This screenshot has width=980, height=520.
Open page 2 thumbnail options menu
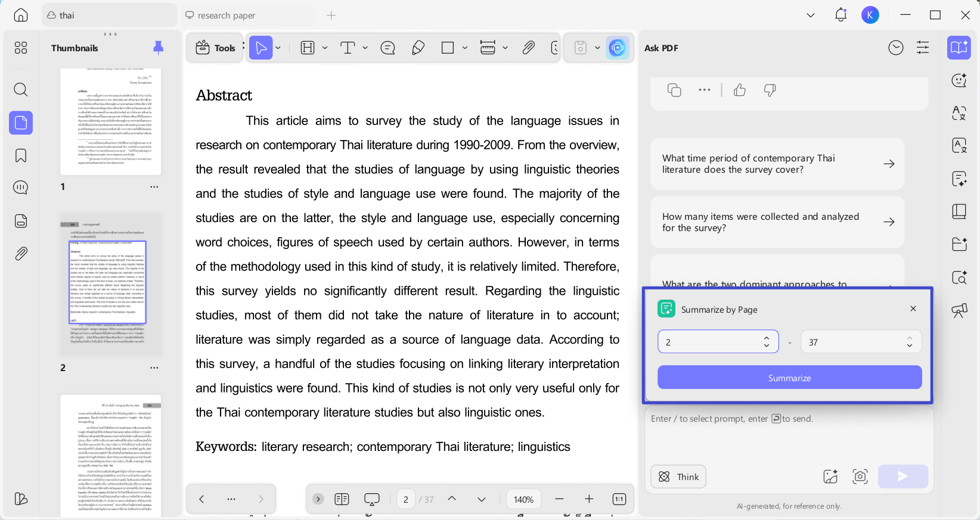(154, 368)
